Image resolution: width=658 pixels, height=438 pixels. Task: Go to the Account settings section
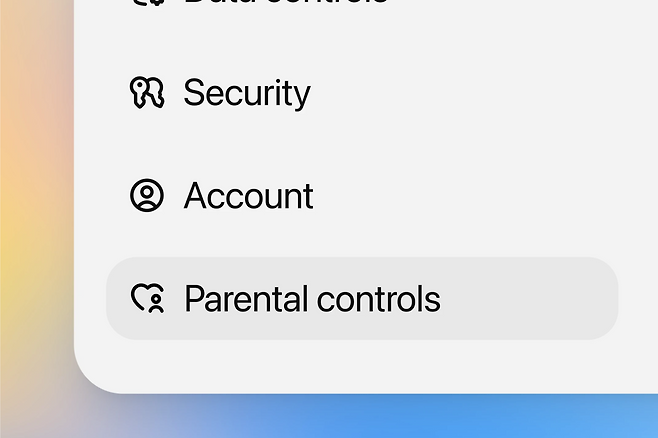point(248,196)
